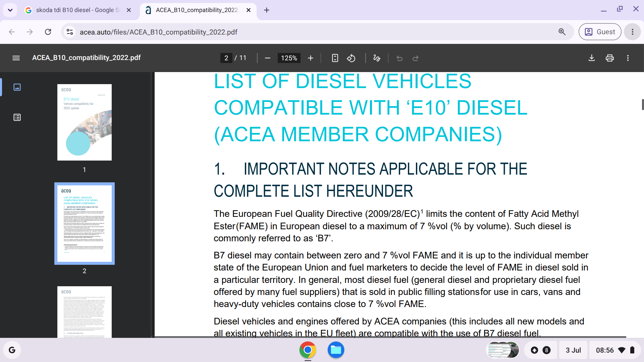Open the launcher G button on shelf
This screenshot has height=362, width=644.
tap(12, 350)
